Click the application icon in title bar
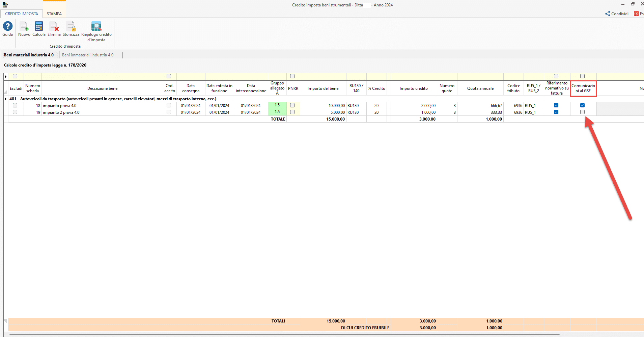This screenshot has width=644, height=337. [5, 5]
